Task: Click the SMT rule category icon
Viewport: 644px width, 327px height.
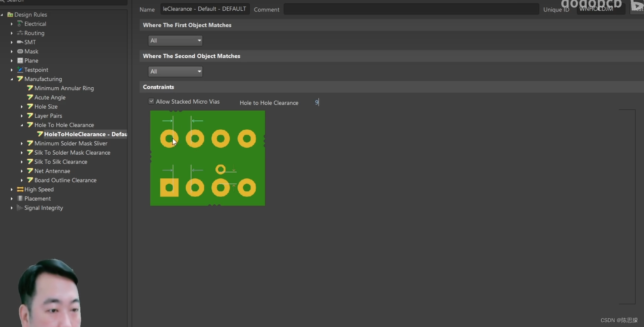Action: coord(20,42)
